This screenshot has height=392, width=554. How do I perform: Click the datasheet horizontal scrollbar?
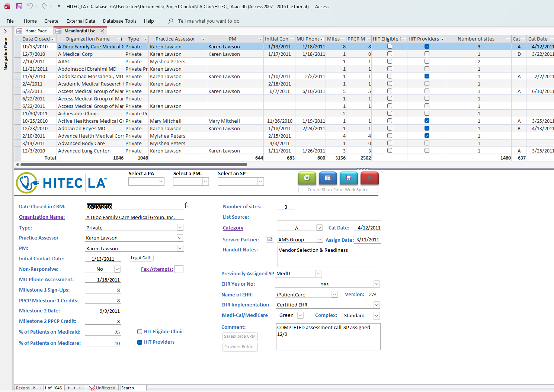click(x=134, y=164)
